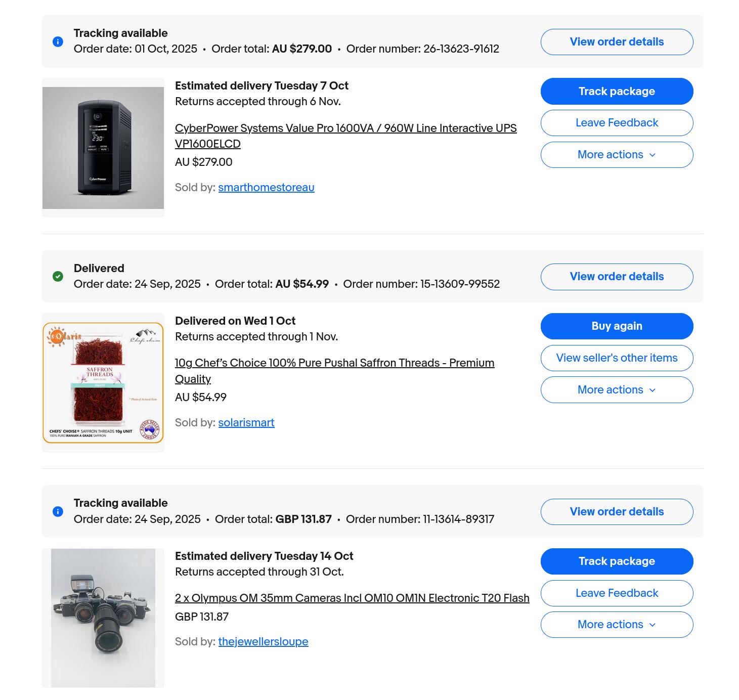Click the blue info icon on the cameras order
The height and width of the screenshot is (700, 739).
click(x=58, y=512)
